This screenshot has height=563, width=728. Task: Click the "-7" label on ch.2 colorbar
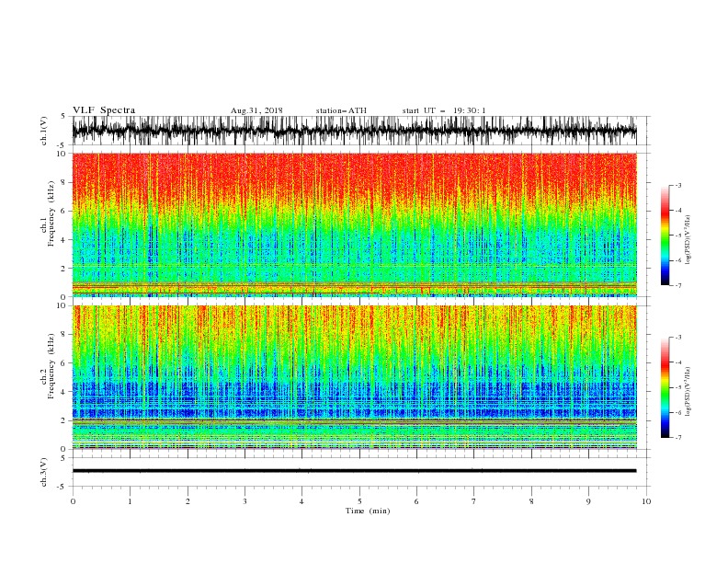[677, 437]
